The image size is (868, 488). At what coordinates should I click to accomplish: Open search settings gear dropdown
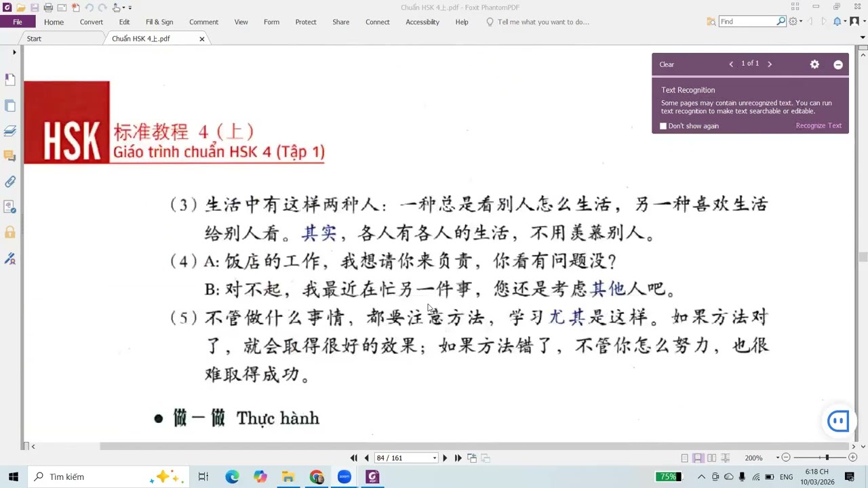click(x=795, y=22)
